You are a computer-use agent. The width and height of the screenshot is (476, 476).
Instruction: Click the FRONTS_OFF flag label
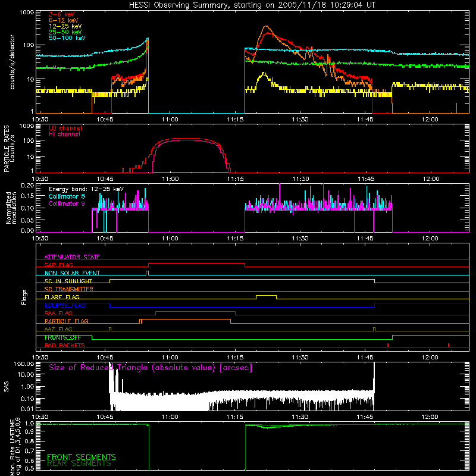[62, 337]
